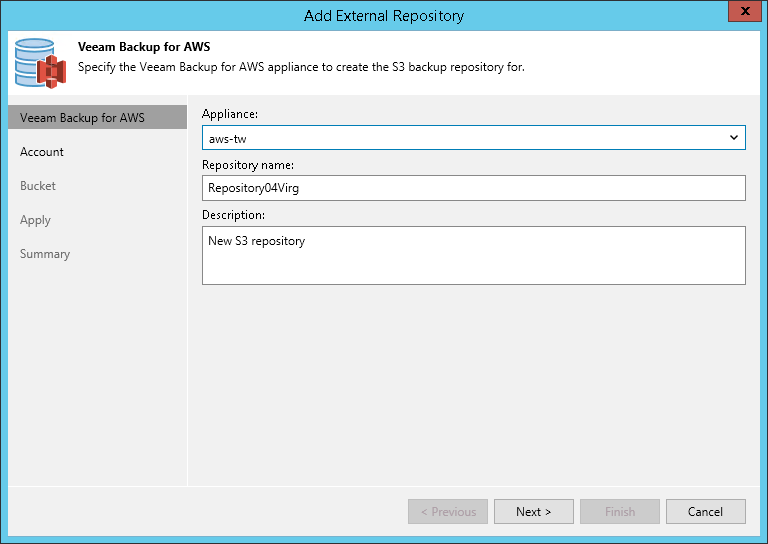Click the disabled Previous button
This screenshot has height=544, width=768.
pos(448,512)
